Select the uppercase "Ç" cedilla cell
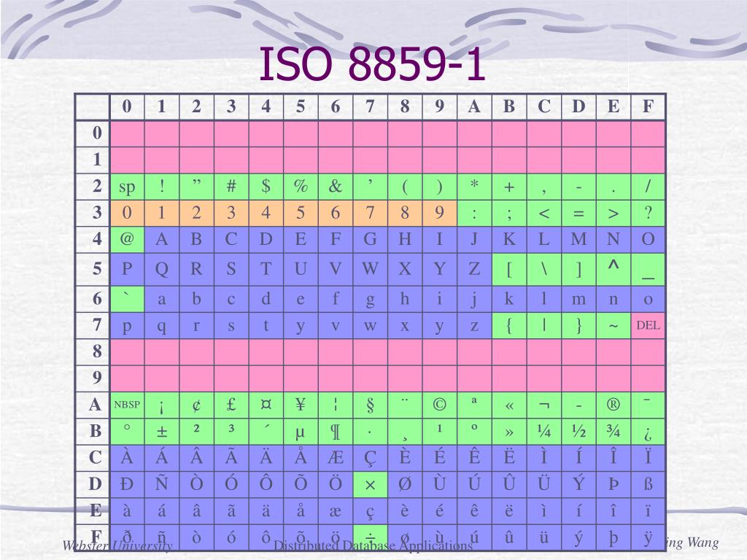Viewport: 747px width, 560px height. (x=370, y=458)
